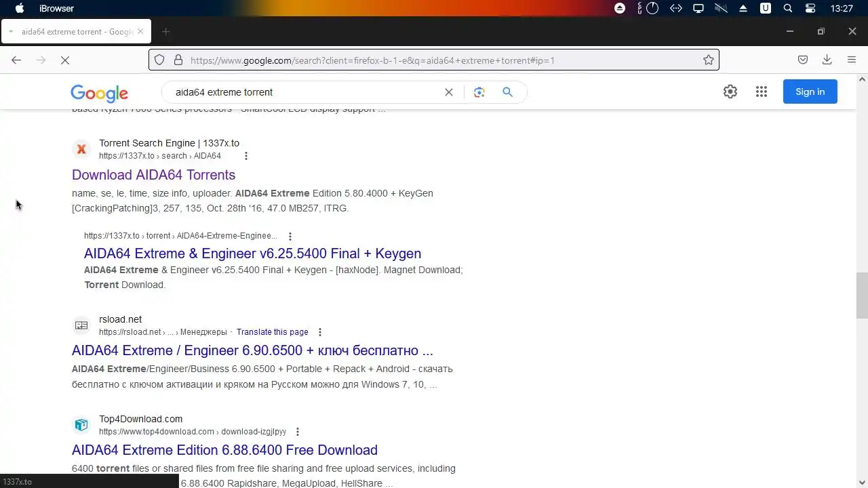Click the Torrent Search Engine | 1337x.to title
The width and height of the screenshot is (868, 488).
169,143
